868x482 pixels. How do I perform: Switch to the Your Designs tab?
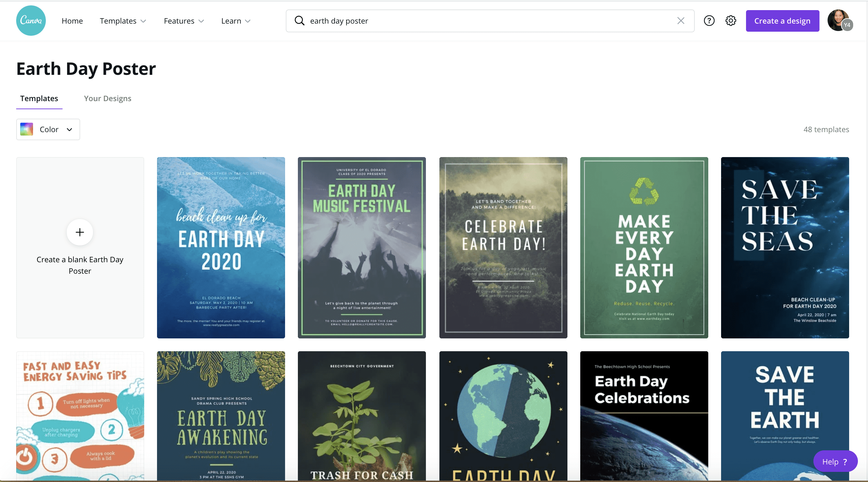pos(107,98)
